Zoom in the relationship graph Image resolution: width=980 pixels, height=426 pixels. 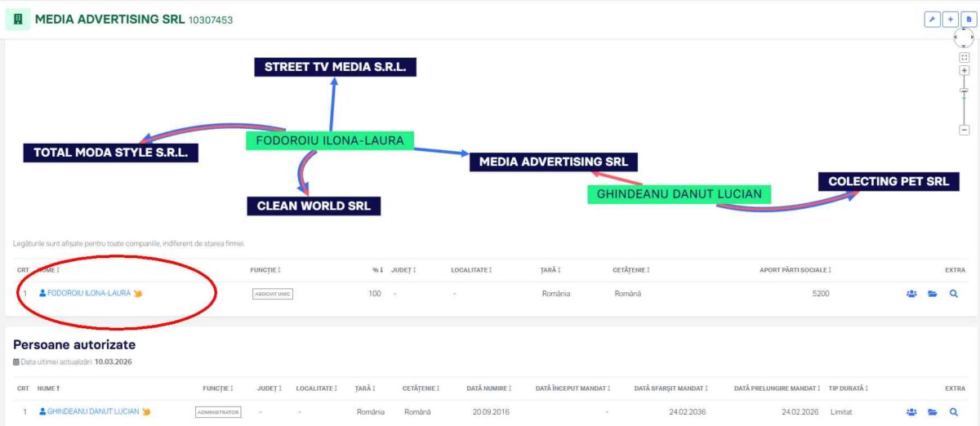tap(964, 71)
